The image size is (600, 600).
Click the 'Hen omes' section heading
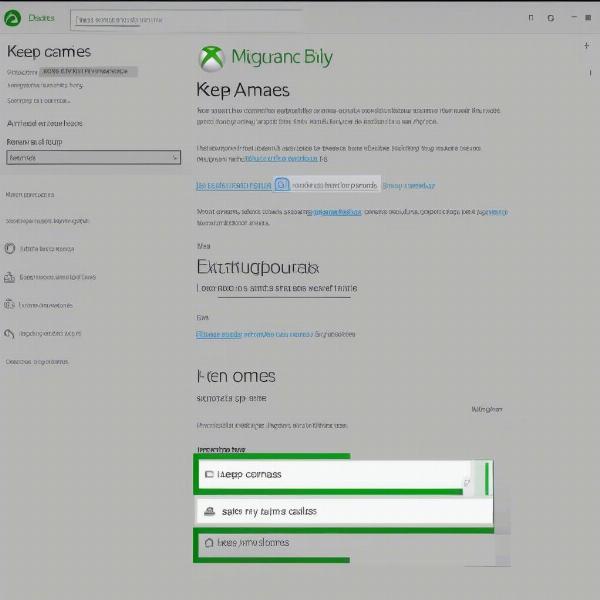click(x=236, y=376)
